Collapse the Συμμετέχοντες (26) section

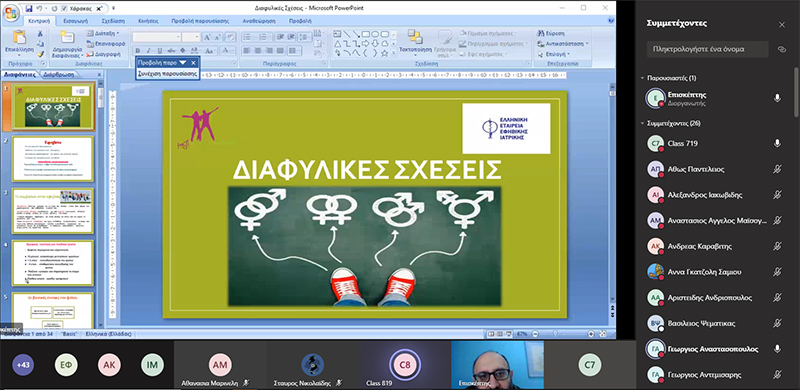(x=642, y=124)
